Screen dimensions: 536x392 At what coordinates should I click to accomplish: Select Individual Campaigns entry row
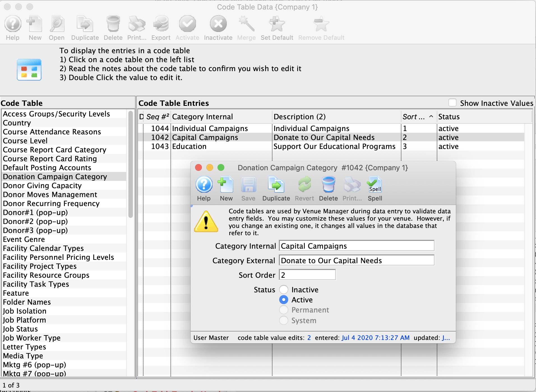pos(331,129)
